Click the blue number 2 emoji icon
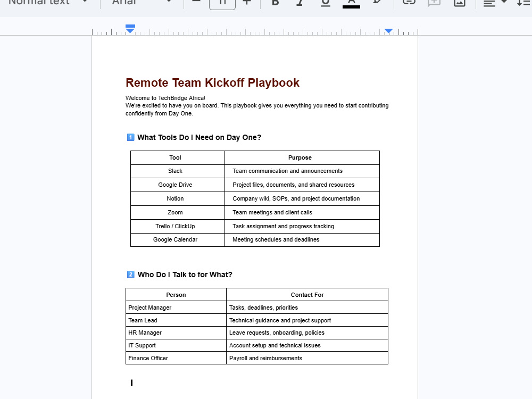 pyautogui.click(x=130, y=275)
